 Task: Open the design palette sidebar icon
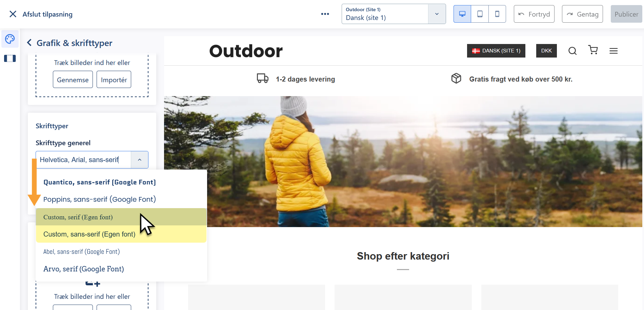coord(10,39)
